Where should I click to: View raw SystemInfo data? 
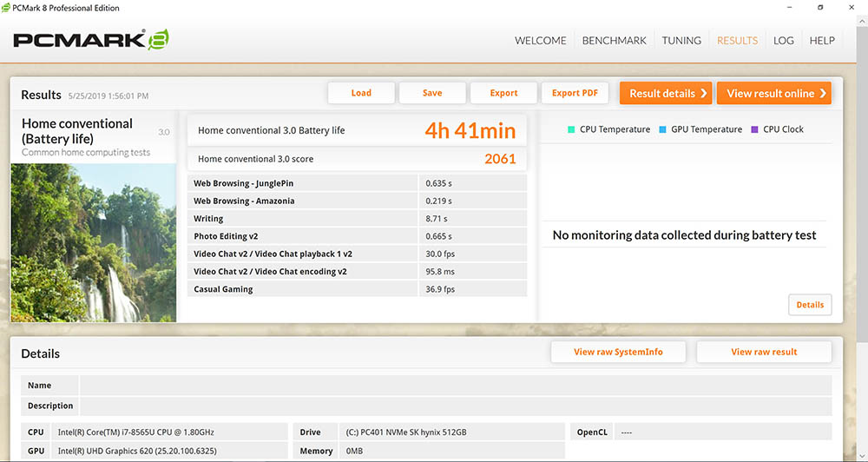(x=618, y=352)
